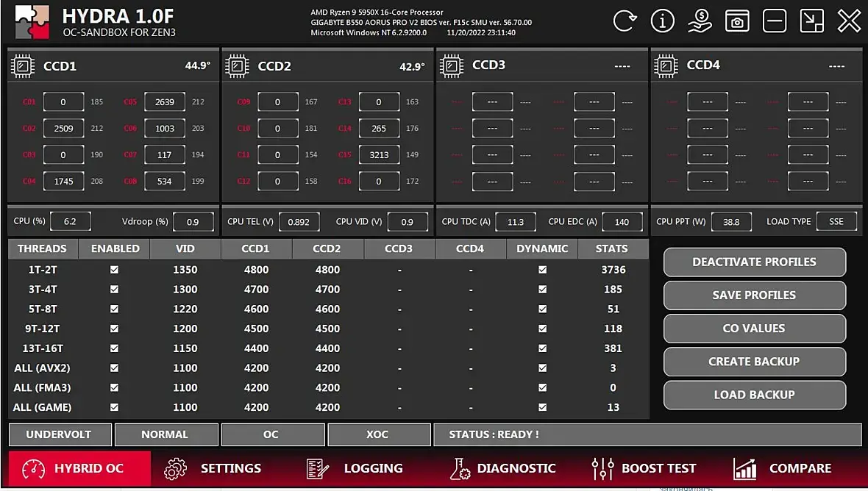Image resolution: width=868 pixels, height=491 pixels.
Task: Click the CCD2 chip icon
Action: (x=237, y=66)
